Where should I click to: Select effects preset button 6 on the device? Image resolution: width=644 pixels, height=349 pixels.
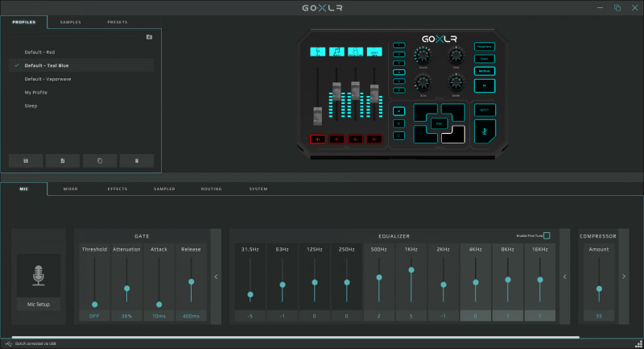pos(398,90)
